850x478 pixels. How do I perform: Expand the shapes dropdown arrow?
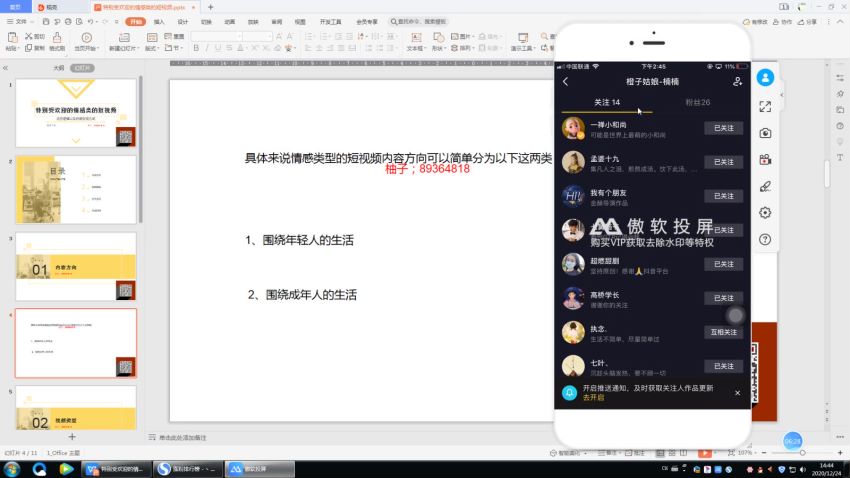pyautogui.click(x=446, y=48)
